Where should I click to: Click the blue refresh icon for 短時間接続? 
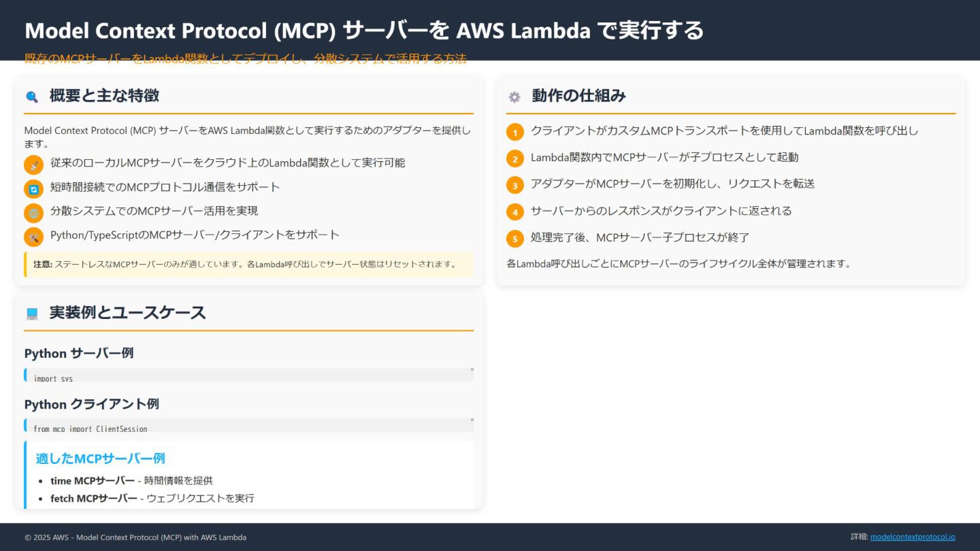coord(33,189)
